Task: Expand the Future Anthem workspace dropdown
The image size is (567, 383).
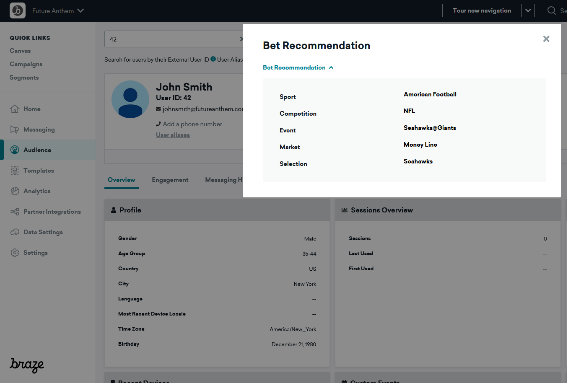Action: click(x=58, y=11)
